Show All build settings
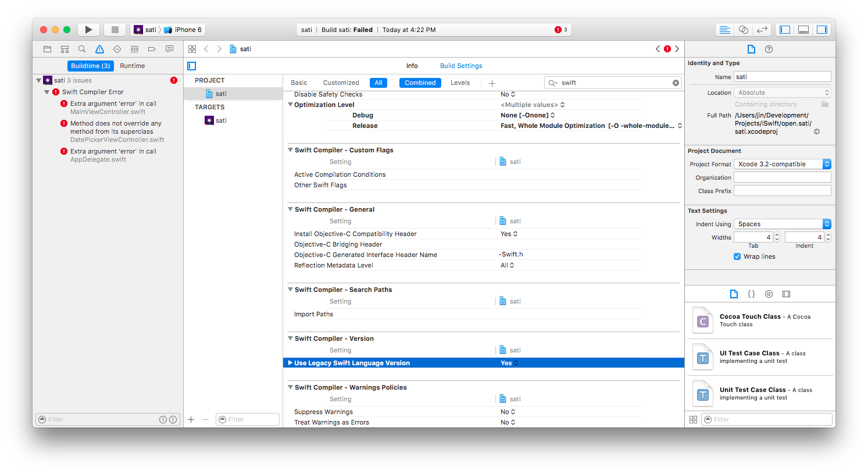 click(378, 83)
